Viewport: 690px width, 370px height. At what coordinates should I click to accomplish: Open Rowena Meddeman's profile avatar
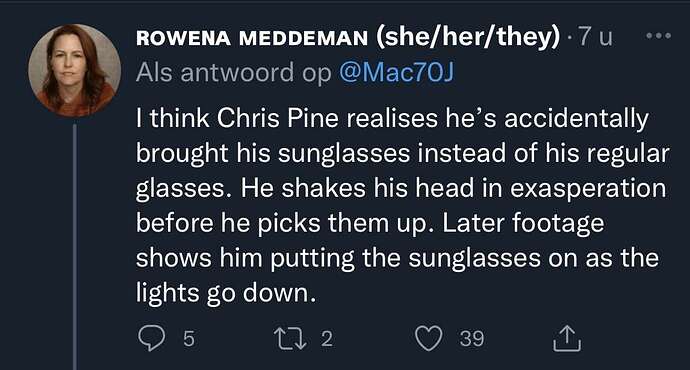[x=74, y=70]
